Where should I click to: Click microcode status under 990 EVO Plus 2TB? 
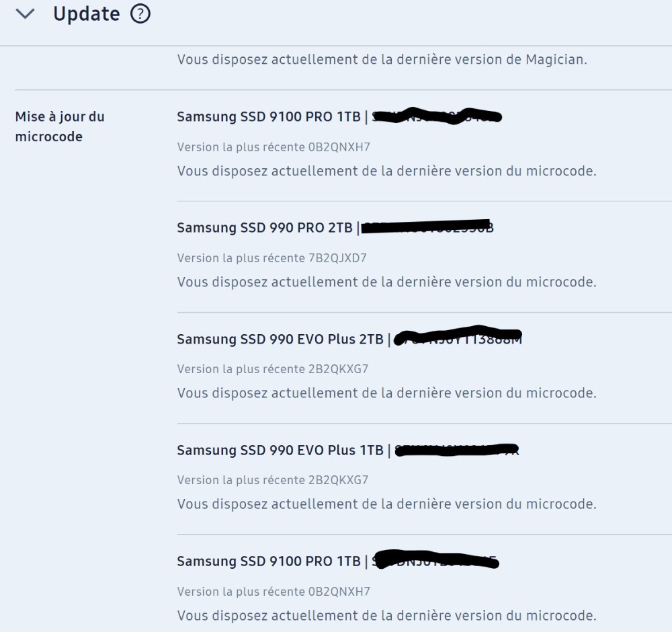[x=386, y=393]
